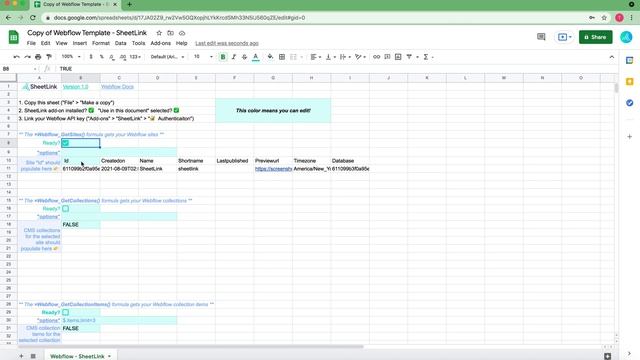This screenshot has height=360, width=640.
Task: Open the File menu
Action: (31, 43)
